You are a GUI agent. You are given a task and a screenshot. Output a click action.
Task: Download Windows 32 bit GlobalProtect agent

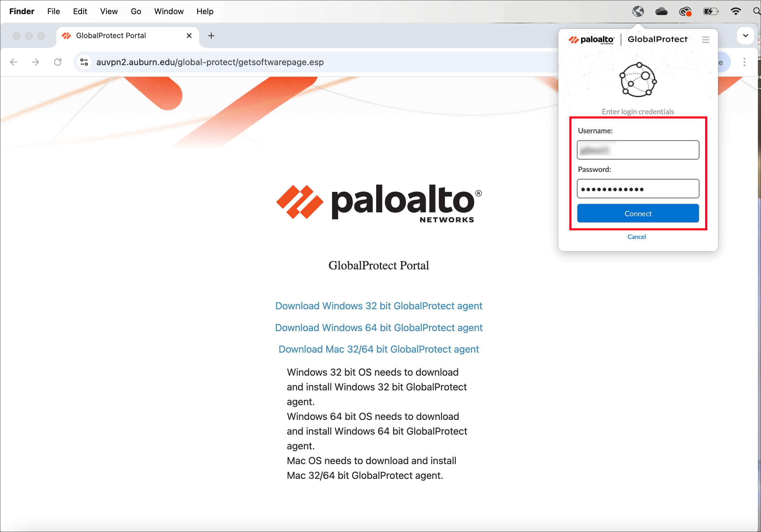pos(379,306)
